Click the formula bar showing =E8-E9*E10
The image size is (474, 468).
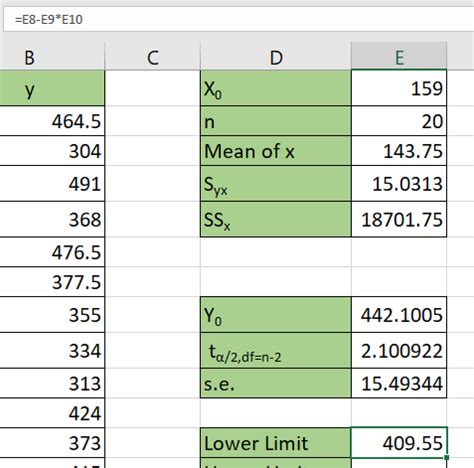coord(239,19)
